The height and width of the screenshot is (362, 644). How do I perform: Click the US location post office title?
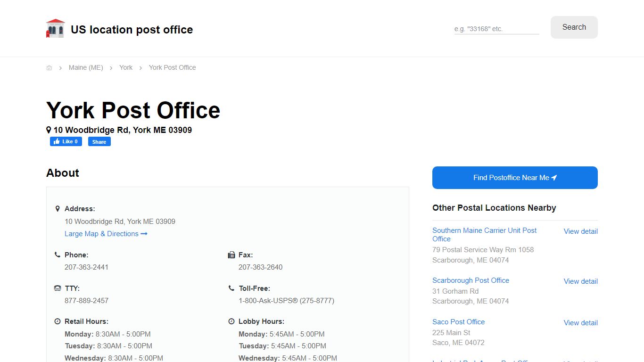(132, 30)
